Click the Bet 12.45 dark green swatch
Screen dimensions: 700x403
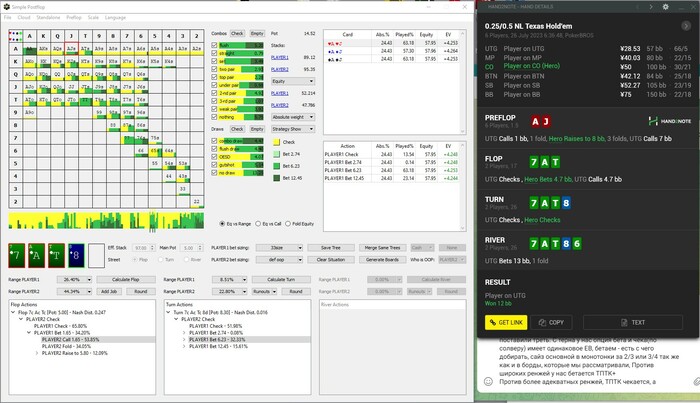276,178
